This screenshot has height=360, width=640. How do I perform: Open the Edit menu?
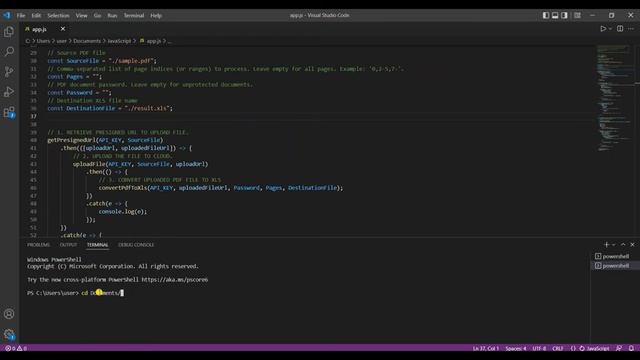tap(36, 16)
